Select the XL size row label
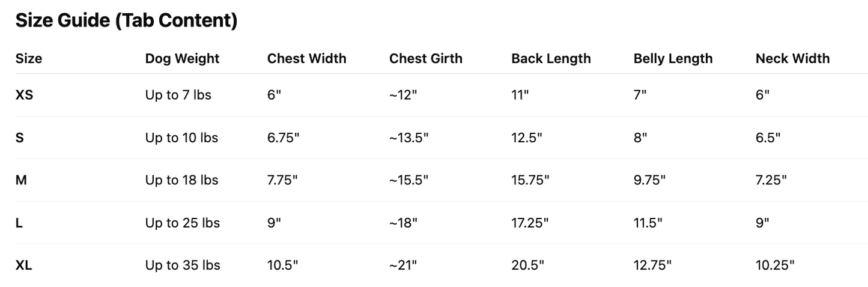Viewport: 868px width, 287px height. coord(23,265)
